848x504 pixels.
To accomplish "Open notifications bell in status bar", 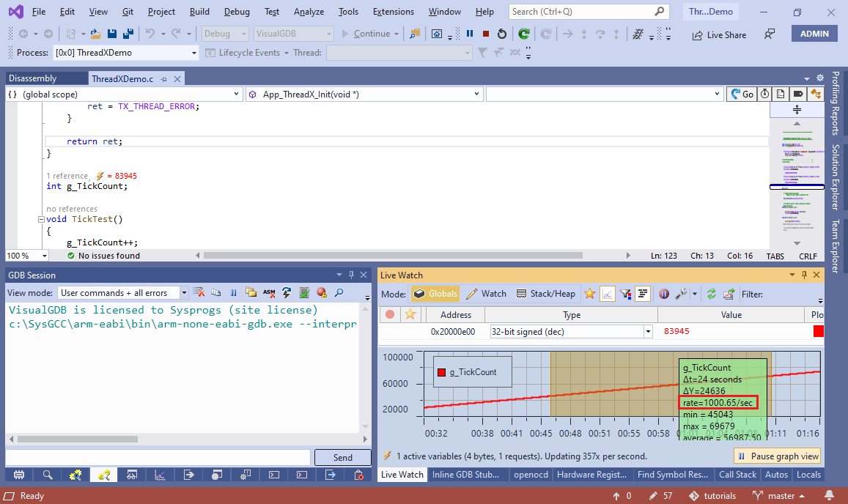I will click(x=829, y=495).
